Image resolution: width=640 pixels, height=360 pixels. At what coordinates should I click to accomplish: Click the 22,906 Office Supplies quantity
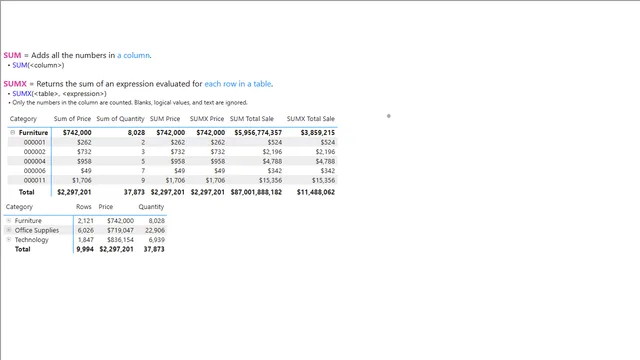(155, 230)
